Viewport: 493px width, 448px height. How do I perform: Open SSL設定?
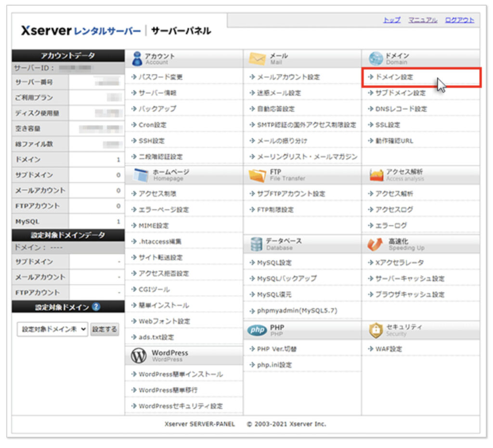pos(388,125)
